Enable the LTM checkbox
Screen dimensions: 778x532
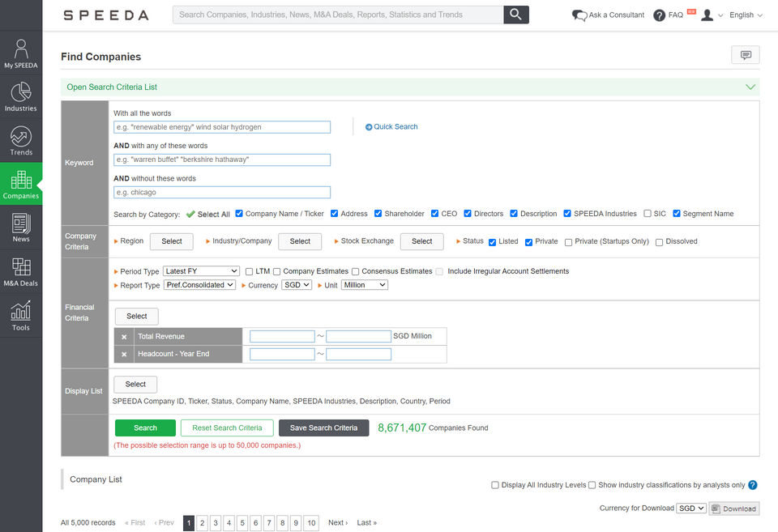point(249,272)
